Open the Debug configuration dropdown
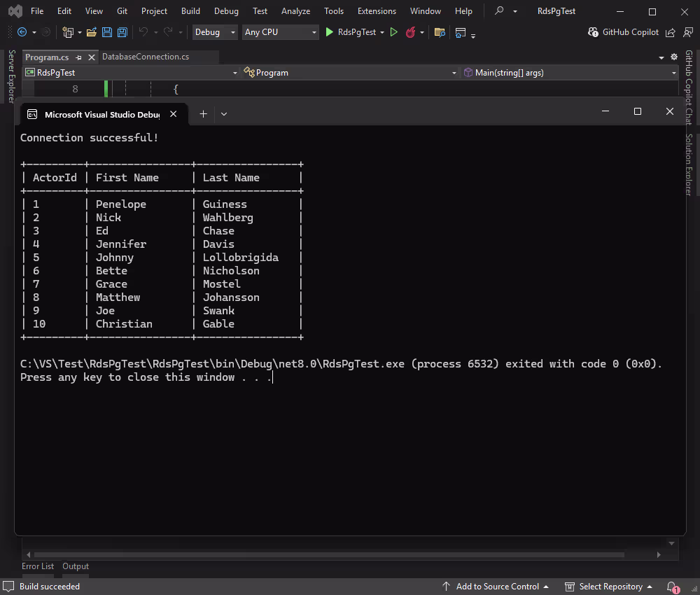Viewport: 700px width, 595px height. [x=214, y=32]
